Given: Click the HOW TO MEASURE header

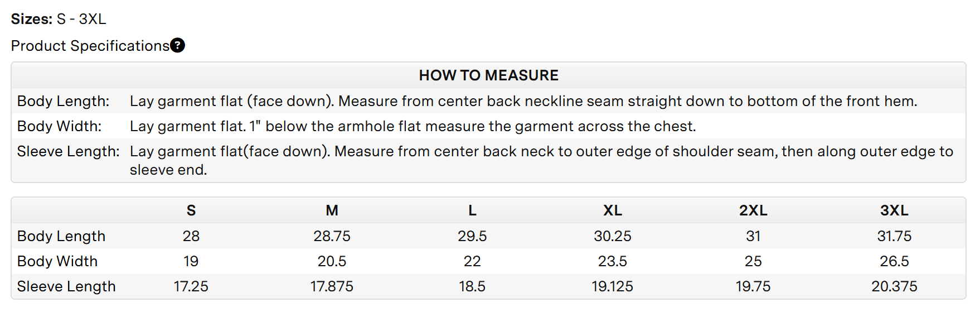Looking at the screenshot, I should pyautogui.click(x=488, y=75).
